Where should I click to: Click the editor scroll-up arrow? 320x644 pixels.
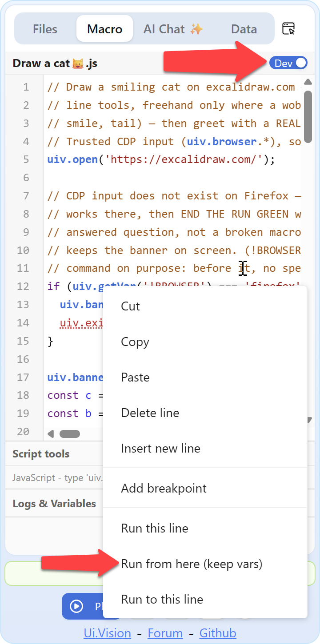coord(308,82)
